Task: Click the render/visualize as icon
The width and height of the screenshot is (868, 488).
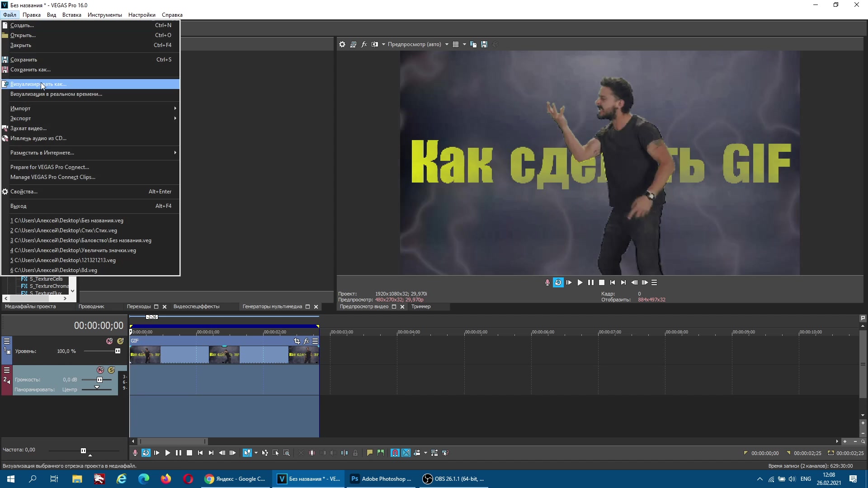Action: pyautogui.click(x=5, y=84)
